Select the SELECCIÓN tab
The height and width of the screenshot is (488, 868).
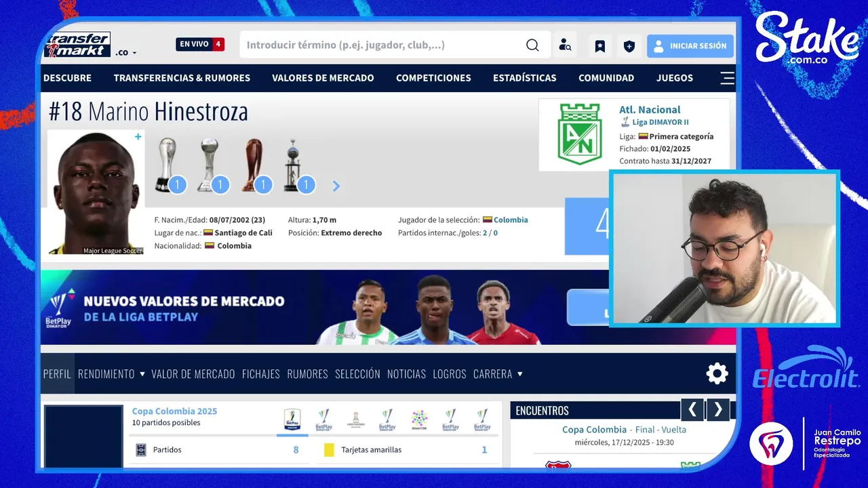click(357, 373)
